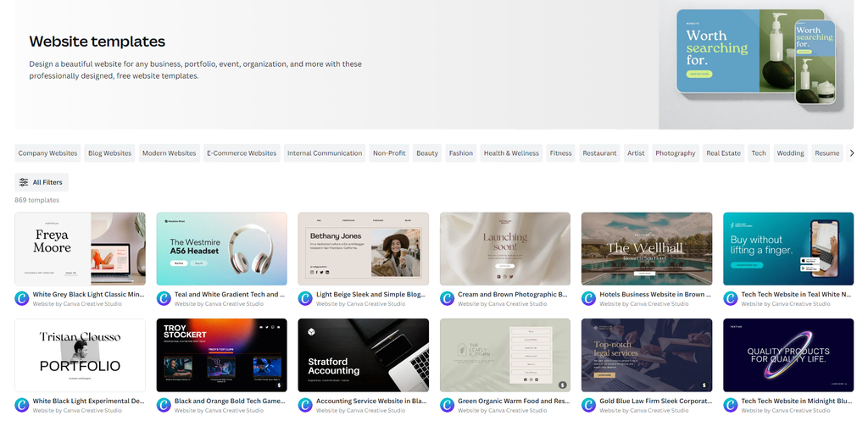
Task: Filter by the Photography category
Action: point(676,153)
